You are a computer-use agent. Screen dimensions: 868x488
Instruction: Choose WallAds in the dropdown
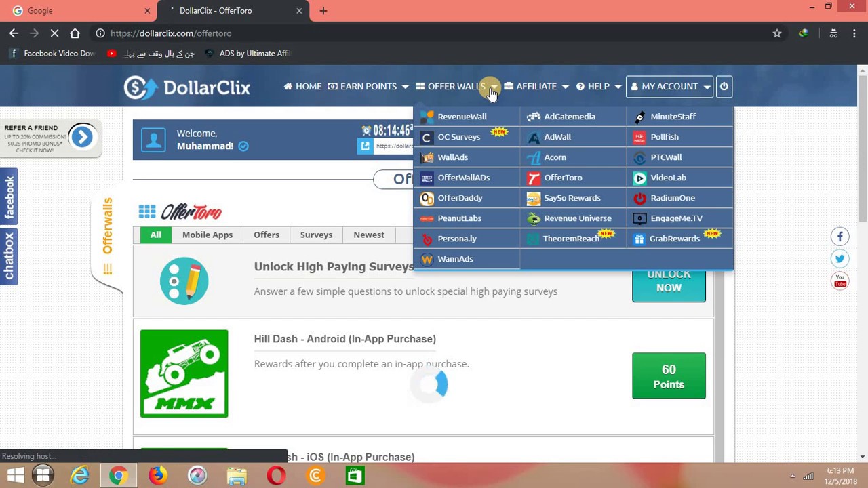[467, 157]
